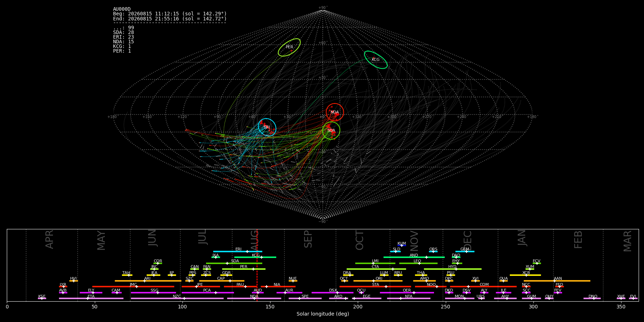Image resolution: width=644 pixels, height=322 pixels.
Task: Select the LEO shower bar in November
Action: point(418,263)
